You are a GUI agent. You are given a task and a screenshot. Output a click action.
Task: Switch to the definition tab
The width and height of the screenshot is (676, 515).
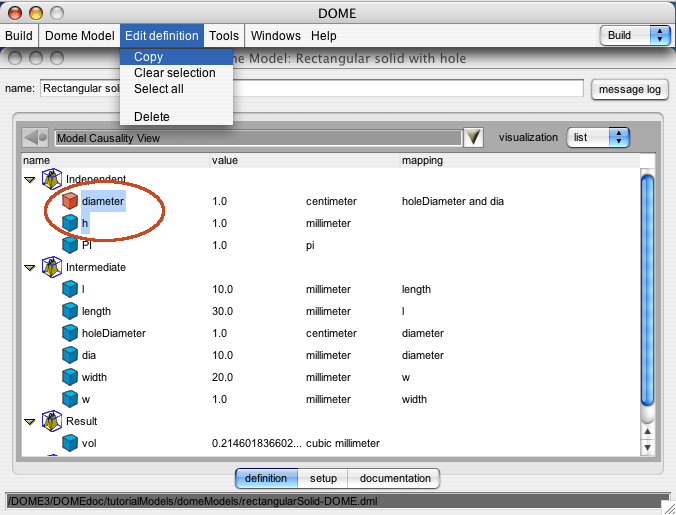click(x=266, y=478)
